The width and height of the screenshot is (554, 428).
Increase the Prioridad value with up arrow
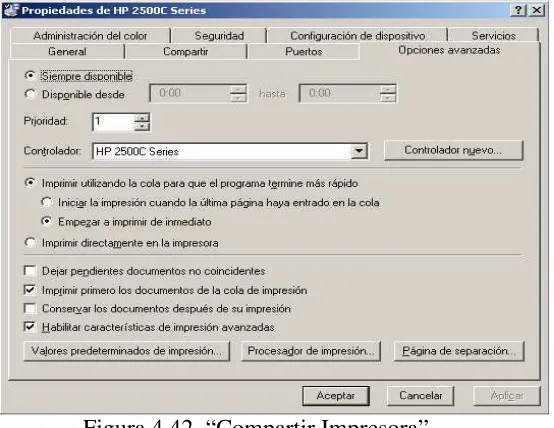click(142, 118)
